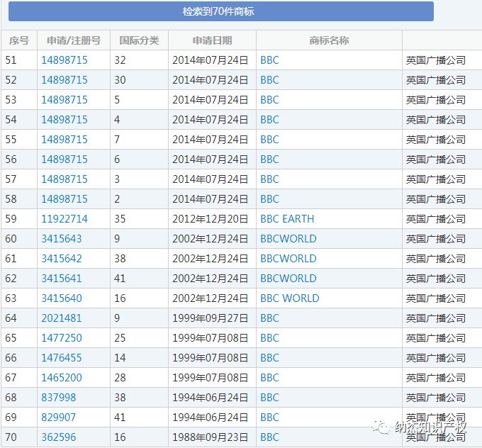This screenshot has width=482, height=448.
Task: Open registration number 3415640
Action: (x=62, y=298)
